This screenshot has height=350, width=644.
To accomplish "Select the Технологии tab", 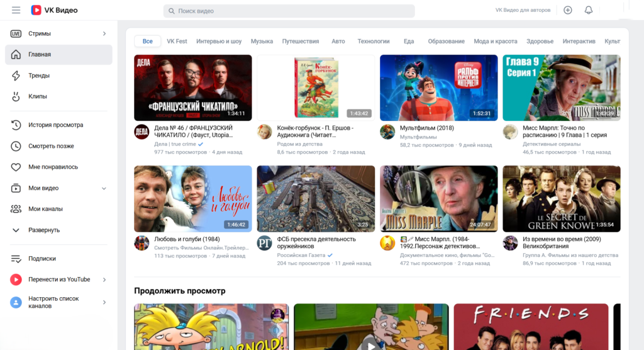I will 374,41.
